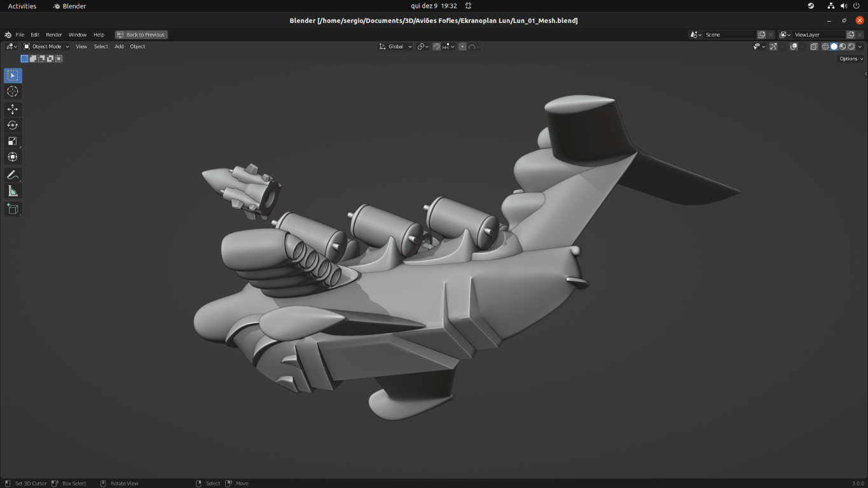Activate the Move tool
Screen dimensions: 868x488
tap(13, 109)
